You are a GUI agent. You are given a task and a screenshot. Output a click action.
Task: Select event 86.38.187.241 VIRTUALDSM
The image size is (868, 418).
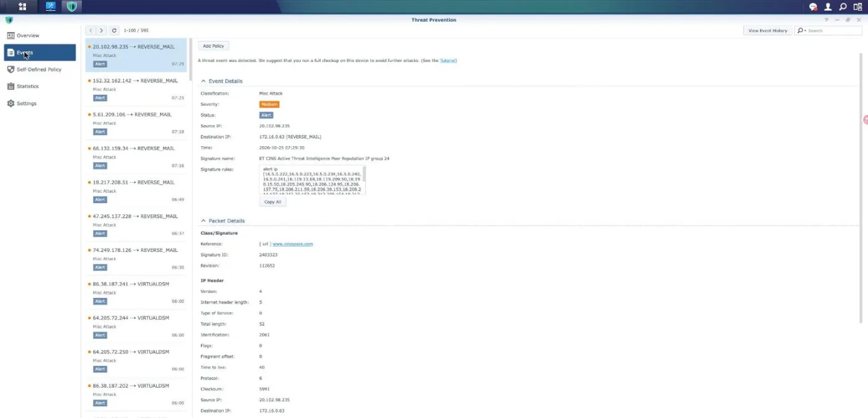click(x=136, y=292)
